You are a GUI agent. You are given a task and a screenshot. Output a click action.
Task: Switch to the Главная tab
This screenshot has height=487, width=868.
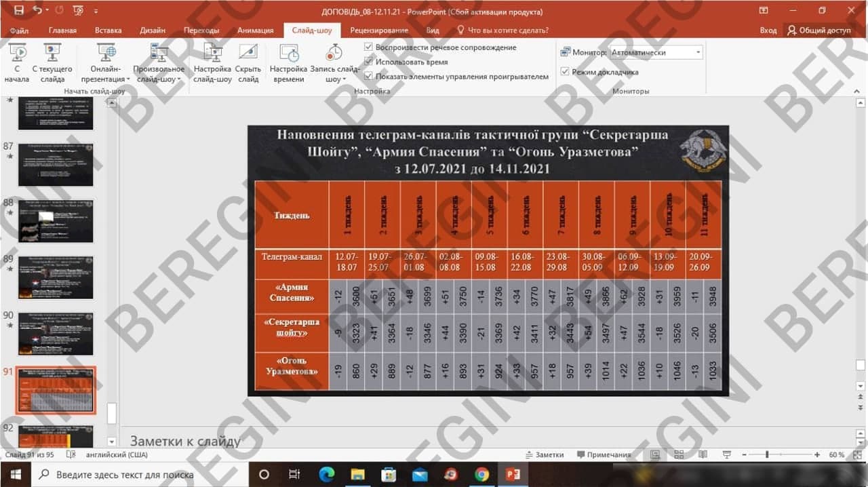(x=62, y=31)
